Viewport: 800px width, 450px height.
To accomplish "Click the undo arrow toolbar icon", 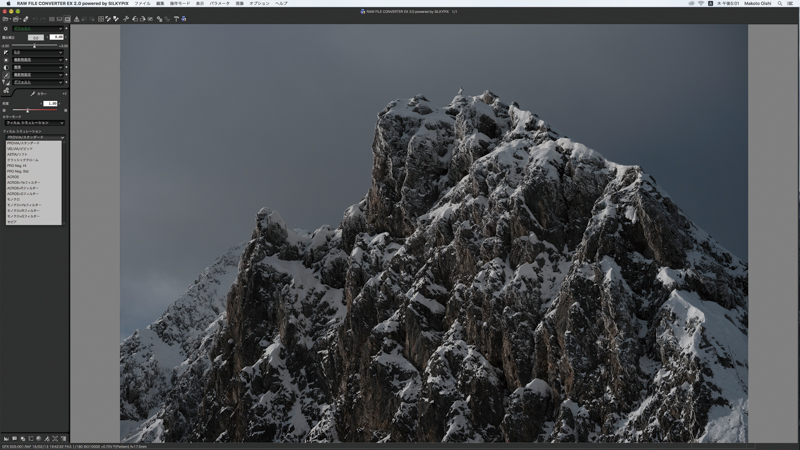I will [35, 19].
